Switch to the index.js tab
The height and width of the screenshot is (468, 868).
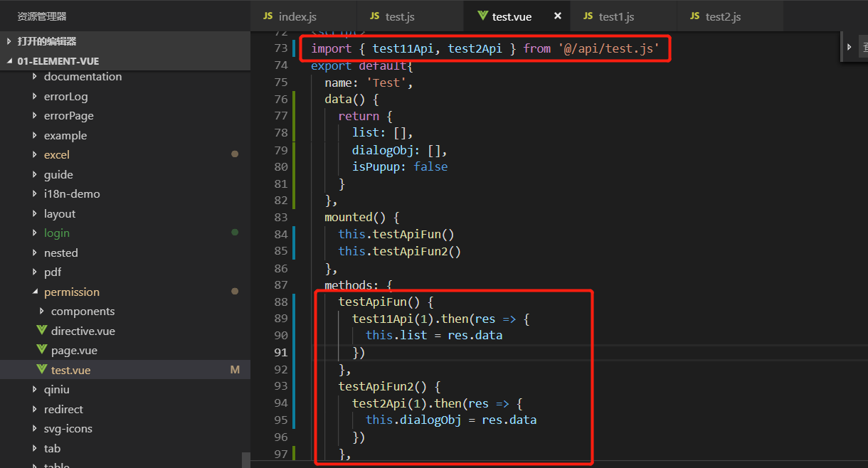[x=303, y=16]
